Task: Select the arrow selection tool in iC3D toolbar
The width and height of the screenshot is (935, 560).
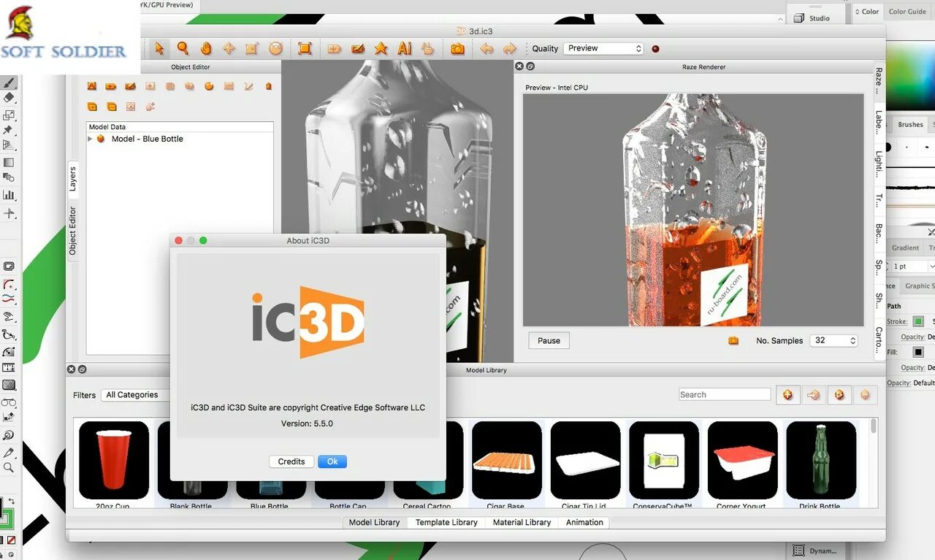Action: 159,48
